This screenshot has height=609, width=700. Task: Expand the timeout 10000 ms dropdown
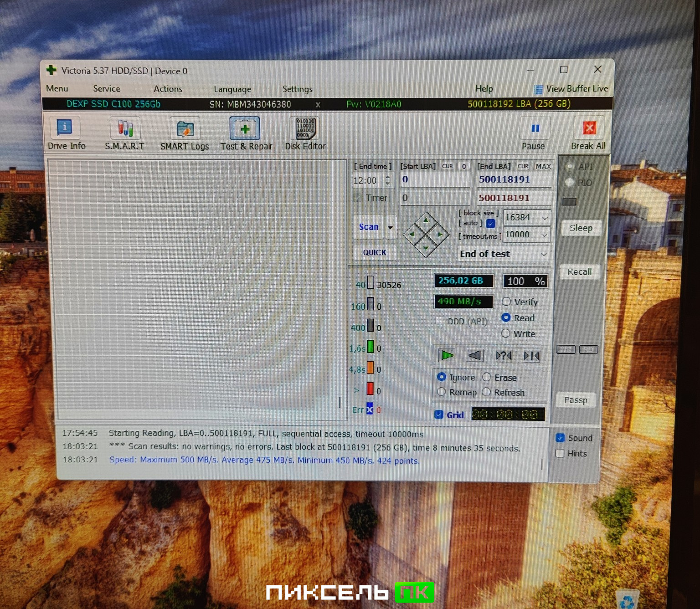[544, 235]
